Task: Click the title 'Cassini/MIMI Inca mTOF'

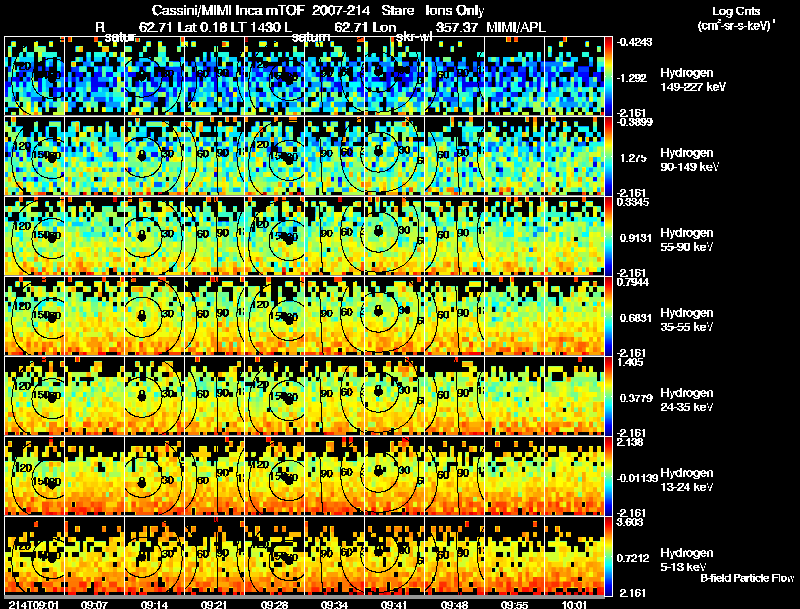Action: pos(228,11)
